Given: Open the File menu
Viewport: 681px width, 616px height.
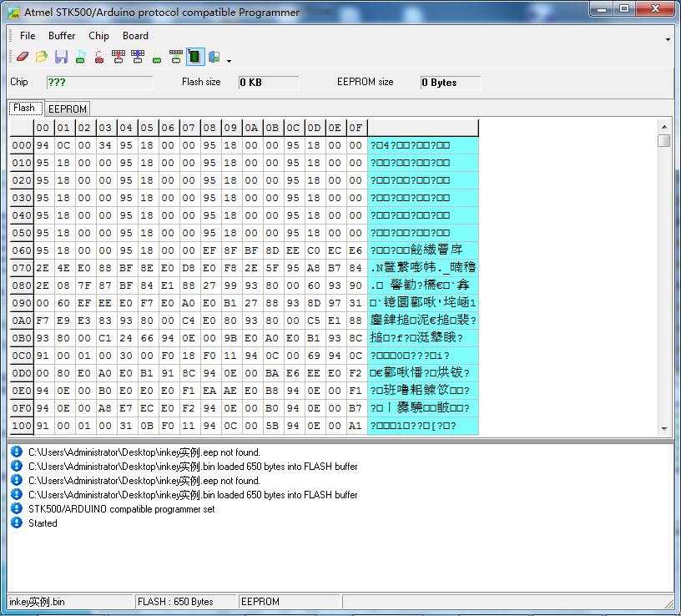Looking at the screenshot, I should [28, 36].
